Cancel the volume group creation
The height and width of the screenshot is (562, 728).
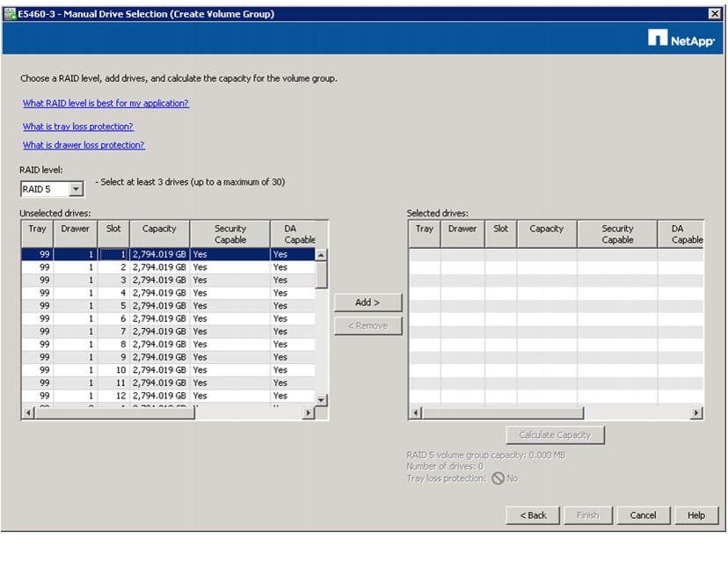pos(643,515)
